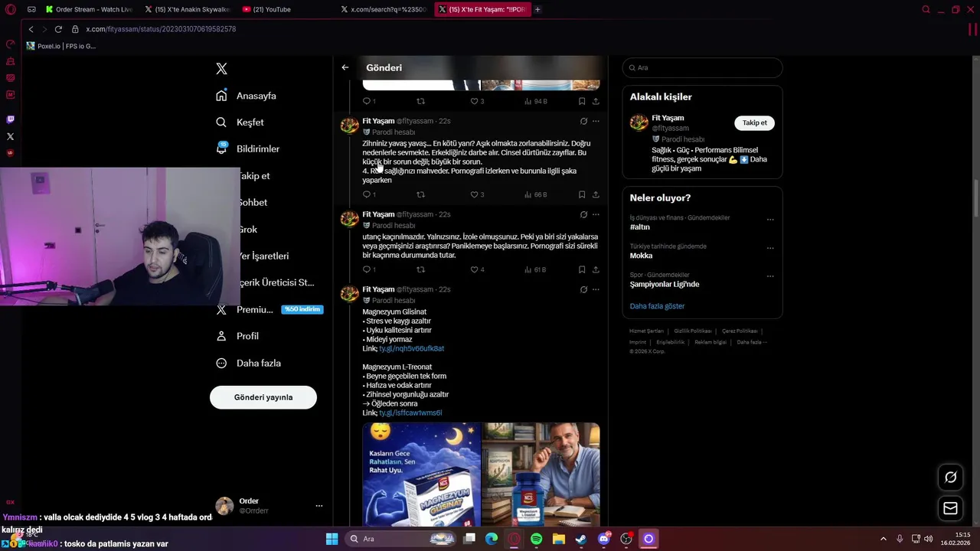Click Grok icon on 'utanç kaçınılmazdır' post

point(583,214)
